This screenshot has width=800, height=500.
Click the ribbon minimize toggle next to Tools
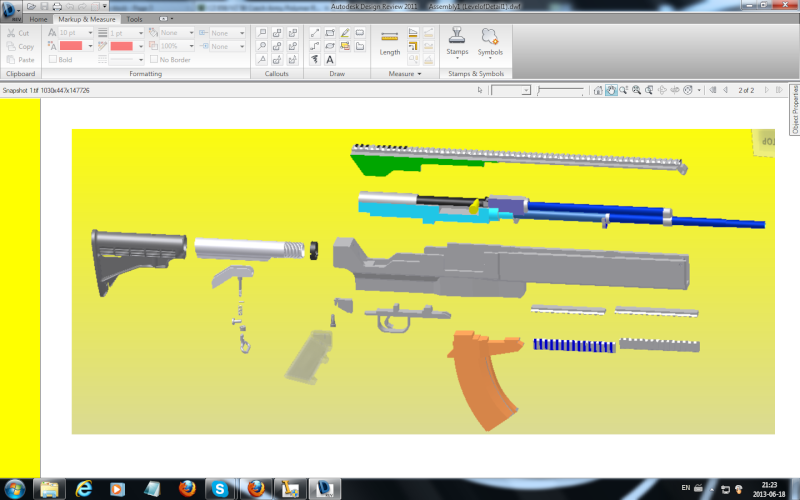tap(164, 19)
